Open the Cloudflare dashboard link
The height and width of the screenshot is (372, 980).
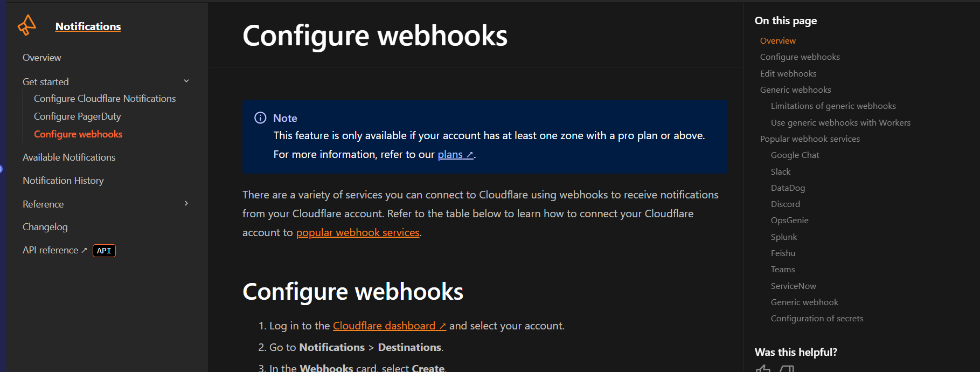389,326
